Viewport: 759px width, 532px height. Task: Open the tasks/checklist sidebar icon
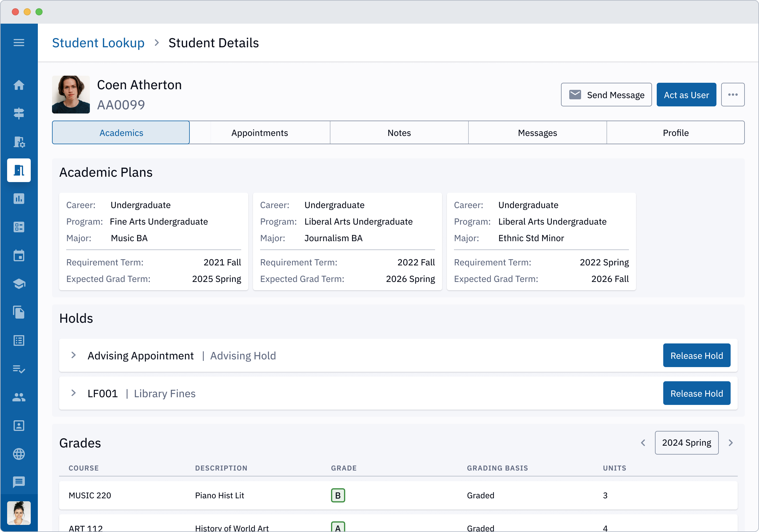pyautogui.click(x=20, y=369)
